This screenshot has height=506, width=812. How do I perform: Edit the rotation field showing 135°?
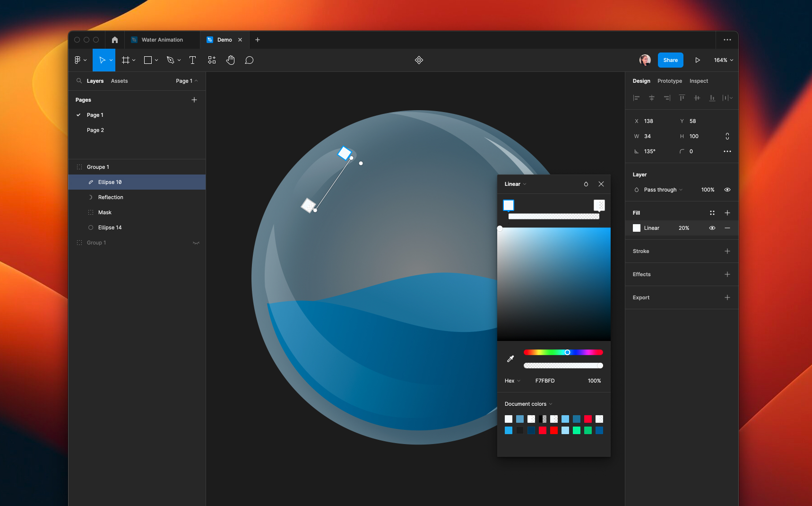click(x=650, y=151)
